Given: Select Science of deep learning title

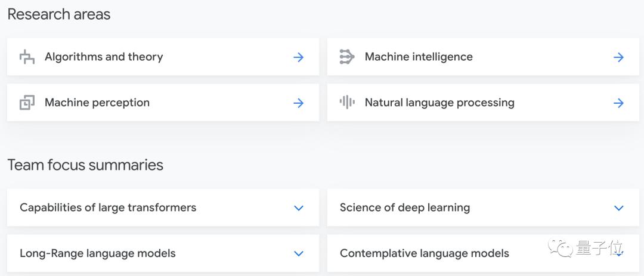Looking at the screenshot, I should 404,207.
